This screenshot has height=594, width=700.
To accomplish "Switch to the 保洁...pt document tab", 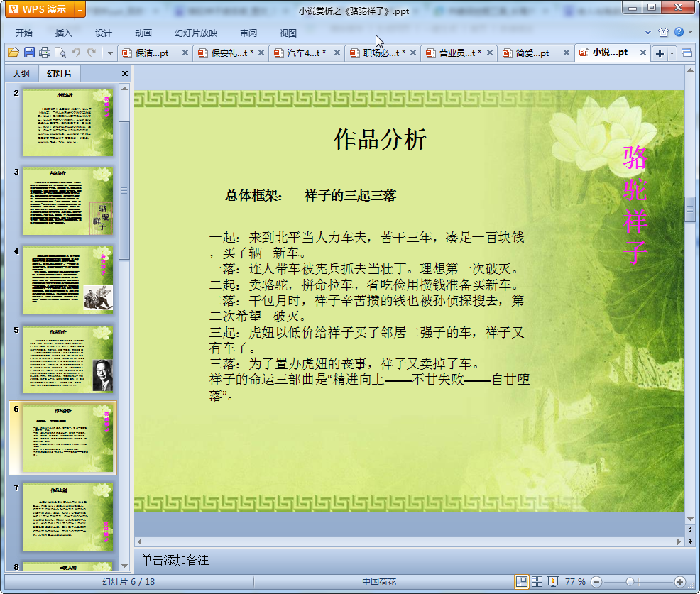I will point(151,53).
